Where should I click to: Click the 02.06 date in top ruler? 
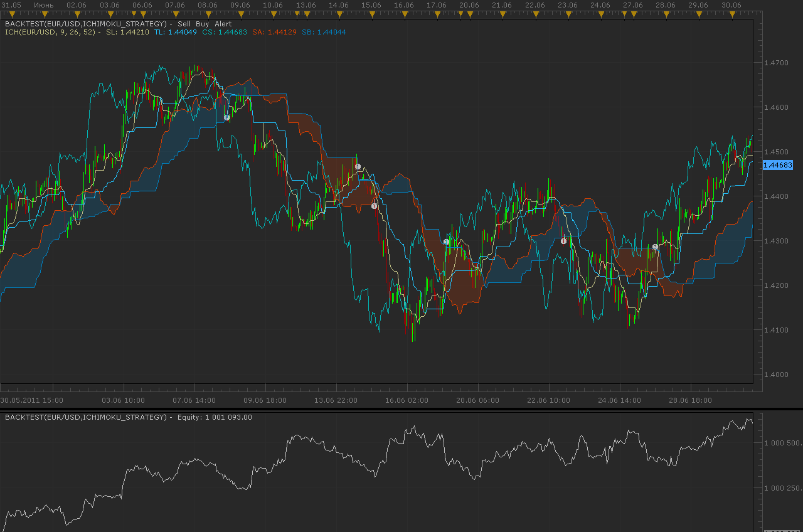[76, 5]
